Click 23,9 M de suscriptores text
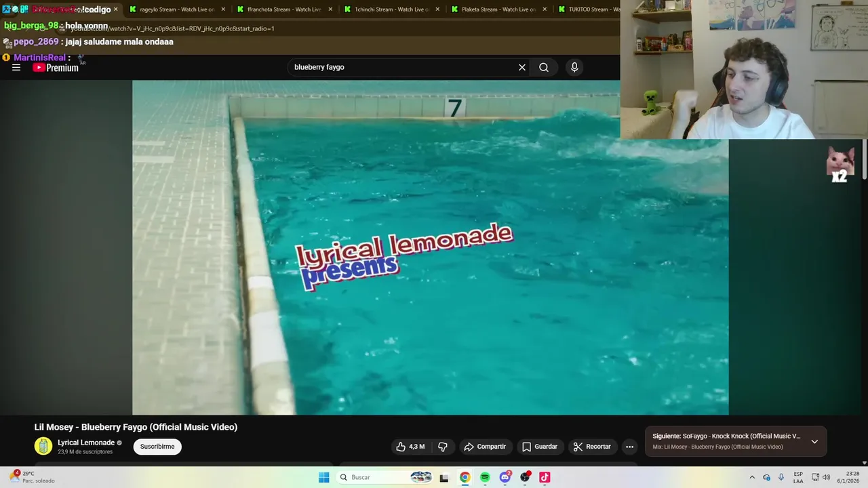Screen dimensions: 868x488 click(85, 452)
